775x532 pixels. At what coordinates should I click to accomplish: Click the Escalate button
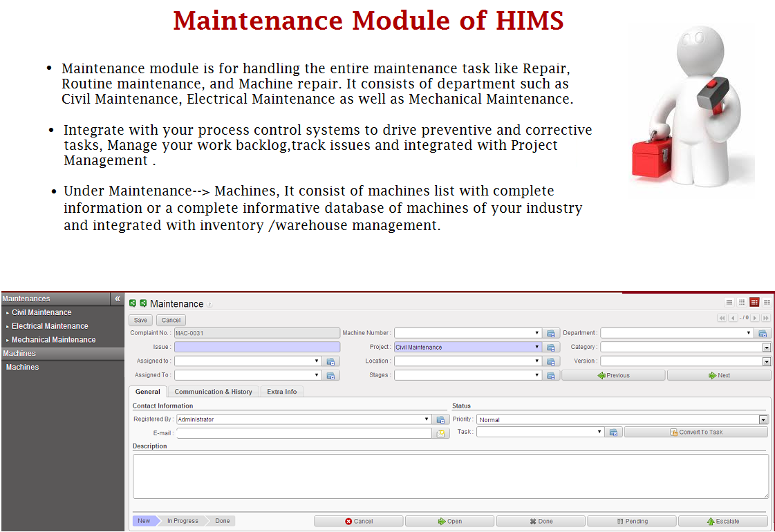723,521
